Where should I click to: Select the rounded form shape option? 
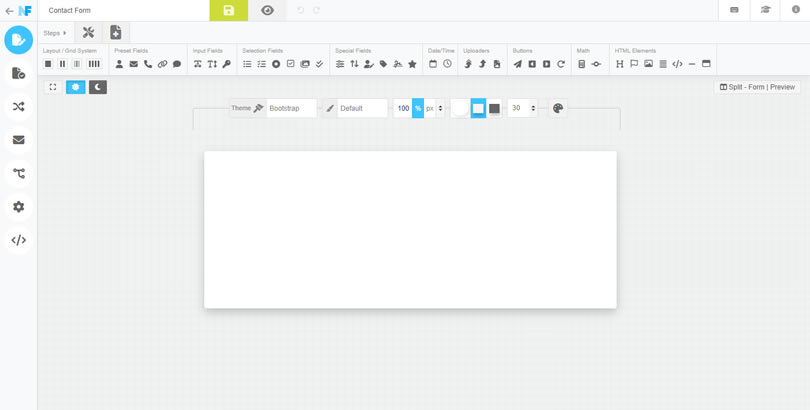460,108
